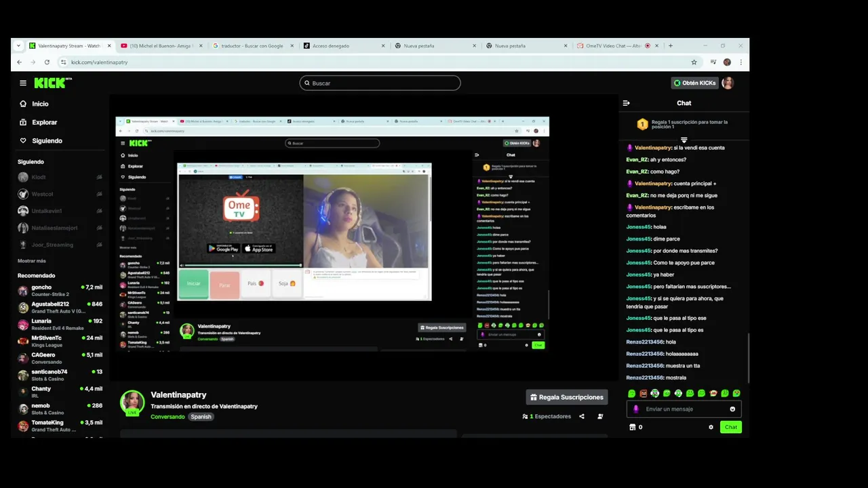Viewport: 868px width, 488px height.
Task: Click the purple microphone chat identity icon
Action: pos(635,409)
